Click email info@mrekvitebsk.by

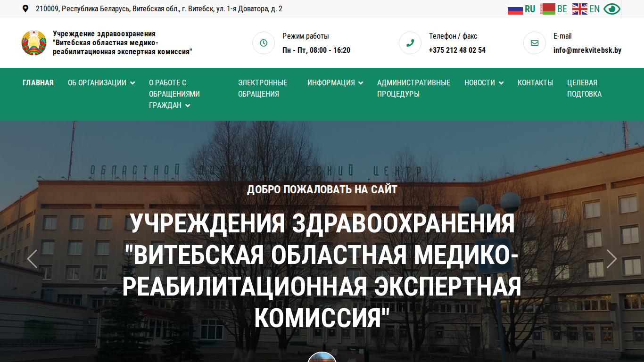(x=587, y=50)
